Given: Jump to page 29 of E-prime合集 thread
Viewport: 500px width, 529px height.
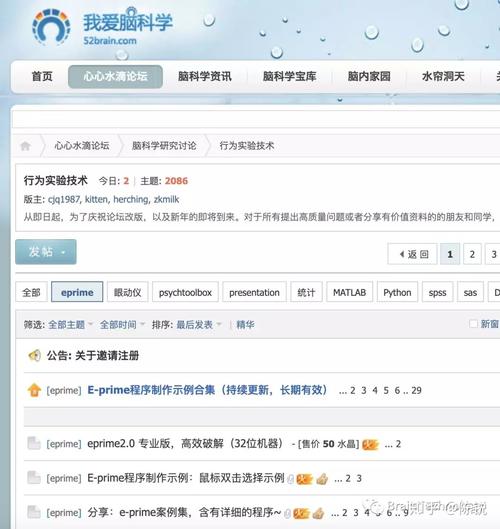Looking at the screenshot, I should point(416,390).
